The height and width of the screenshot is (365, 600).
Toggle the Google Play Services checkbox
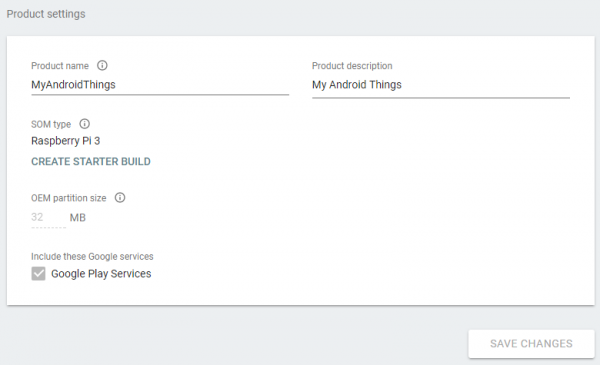tap(38, 274)
